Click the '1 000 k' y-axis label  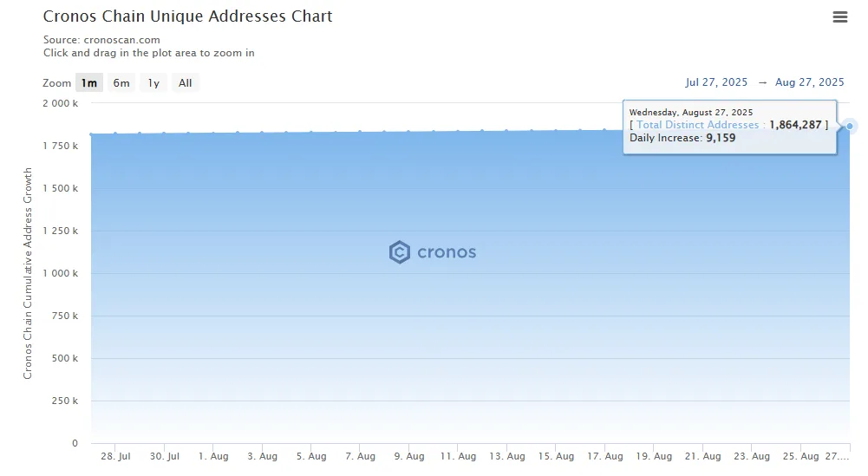tap(61, 273)
